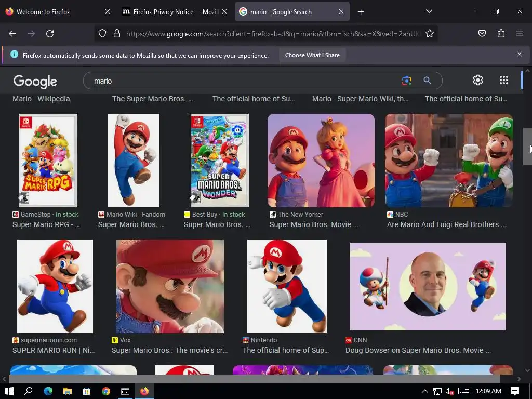Open the NBC Mario and Luigi image
The width and height of the screenshot is (532, 399).
pyautogui.click(x=448, y=161)
